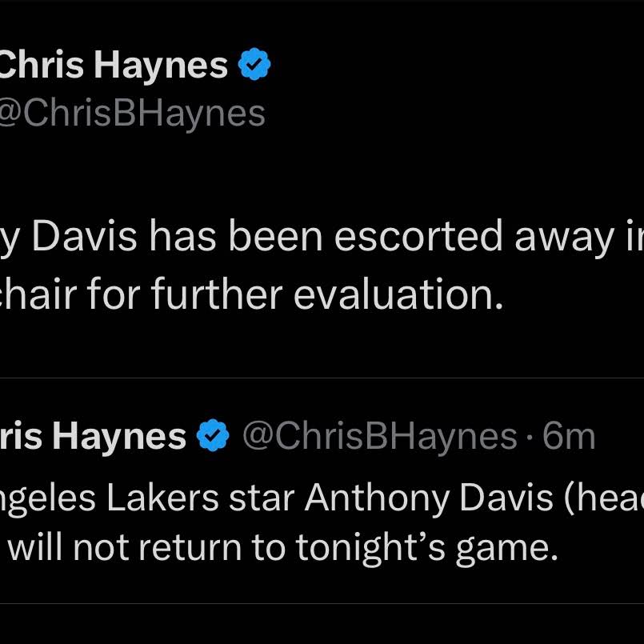644x644 pixels.
Task: Click the line 'chair for further evaluation.'
Action: [x=251, y=294]
